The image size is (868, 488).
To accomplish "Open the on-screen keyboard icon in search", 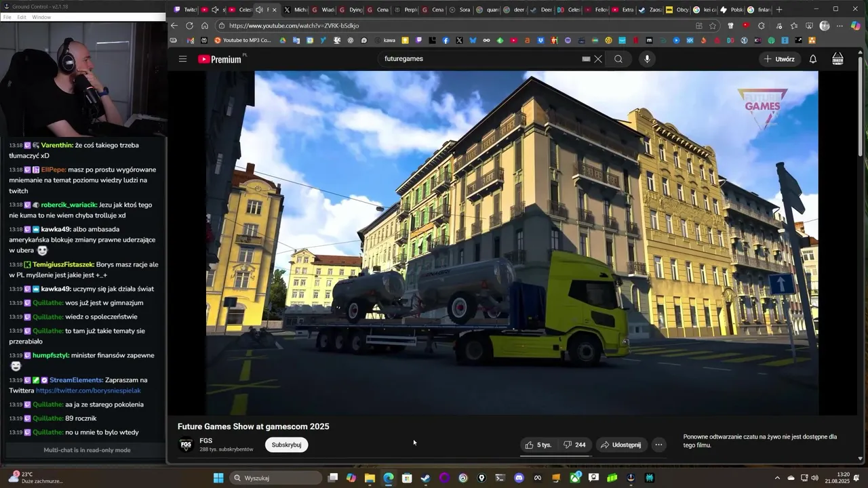I will 586,59.
